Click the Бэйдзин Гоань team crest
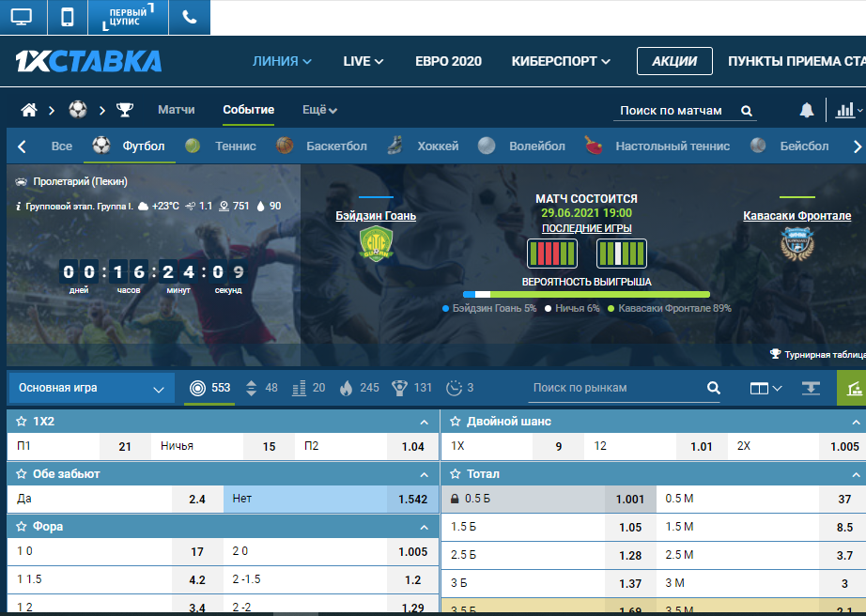Screen dimensions: 866x616 click(376, 244)
